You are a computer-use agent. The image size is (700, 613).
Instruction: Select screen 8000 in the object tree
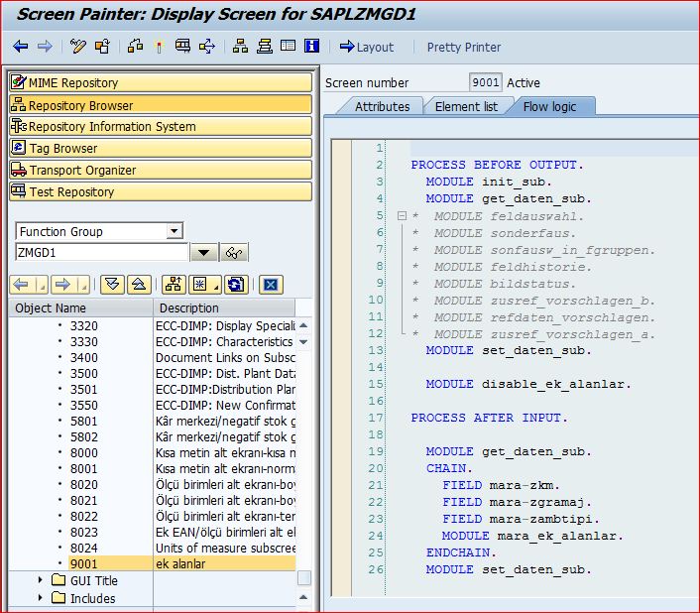(84, 452)
